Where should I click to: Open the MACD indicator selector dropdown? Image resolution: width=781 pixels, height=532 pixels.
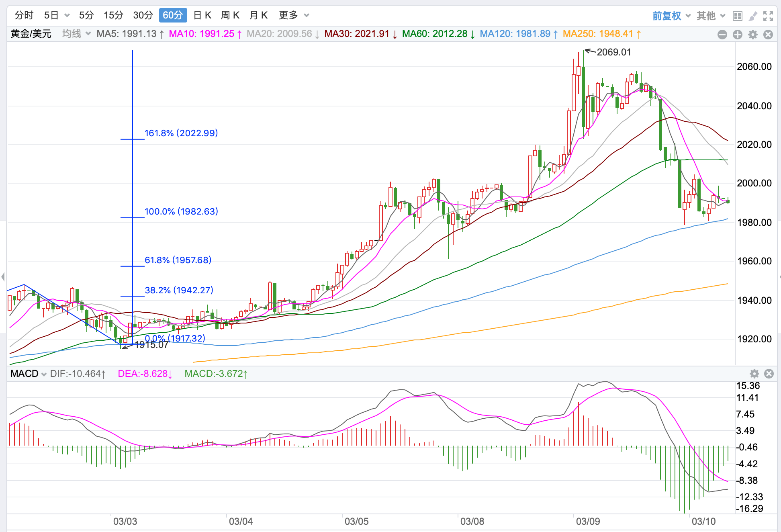click(29, 374)
